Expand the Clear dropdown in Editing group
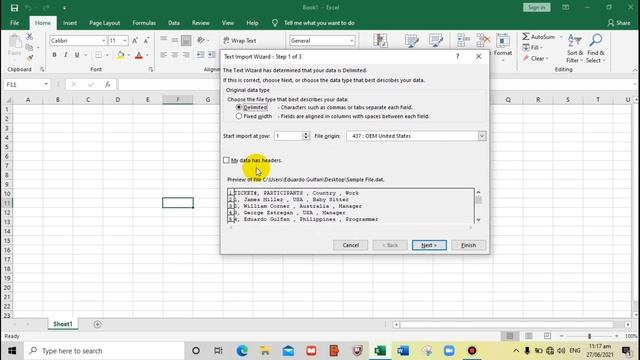 coord(547,59)
